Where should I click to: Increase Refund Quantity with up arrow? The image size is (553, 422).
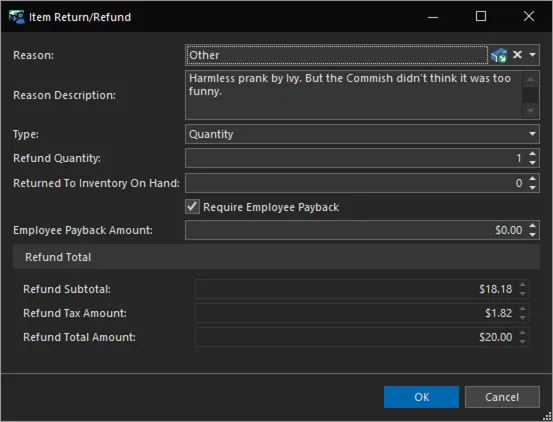click(532, 154)
